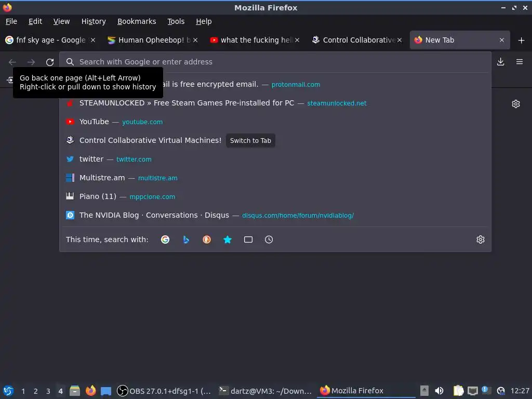Open the network tray icon
This screenshot has height=399, width=532.
[473, 391]
